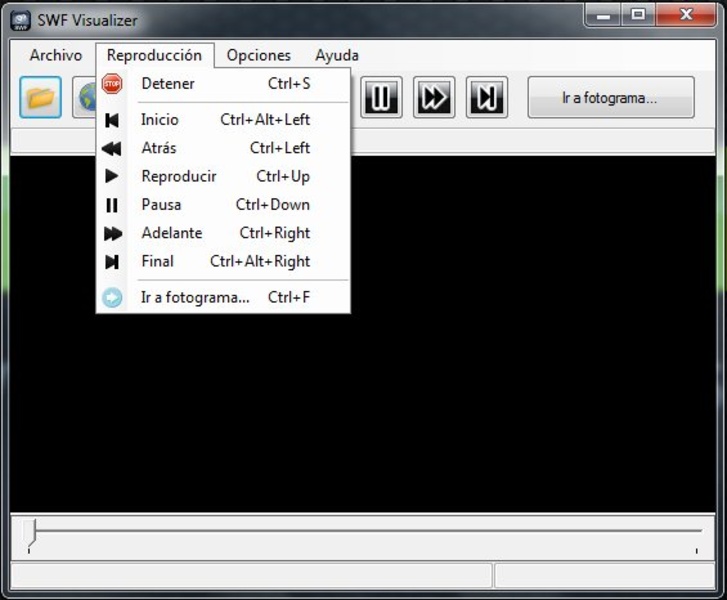Select Atrás menu entry
Viewport: 727px width, 600px height.
(x=223, y=148)
